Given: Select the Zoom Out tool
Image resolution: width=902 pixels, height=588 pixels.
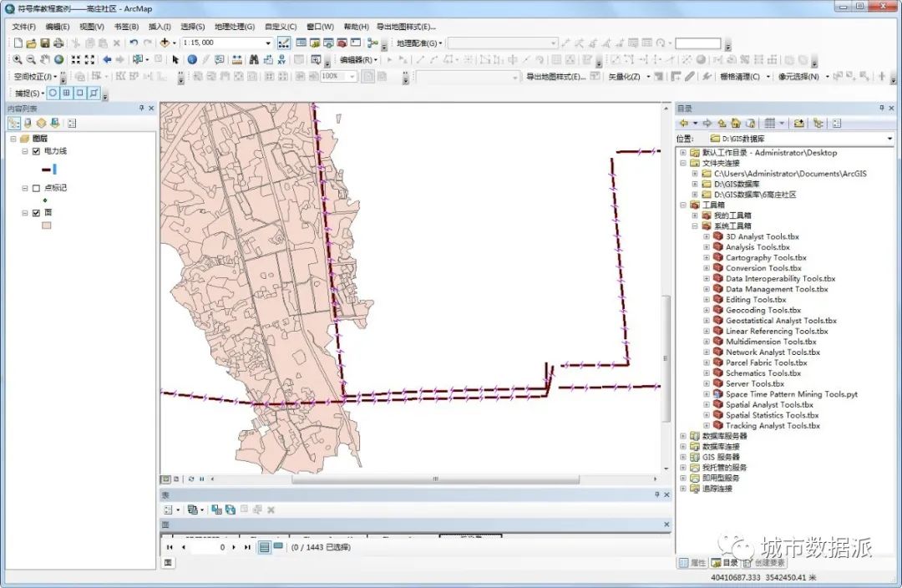Looking at the screenshot, I should [31, 59].
